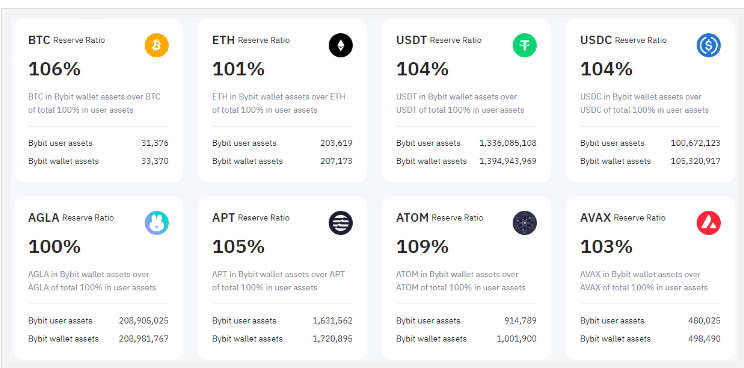744x368 pixels.
Task: Click the AGLA bunny icon
Action: [x=157, y=223]
